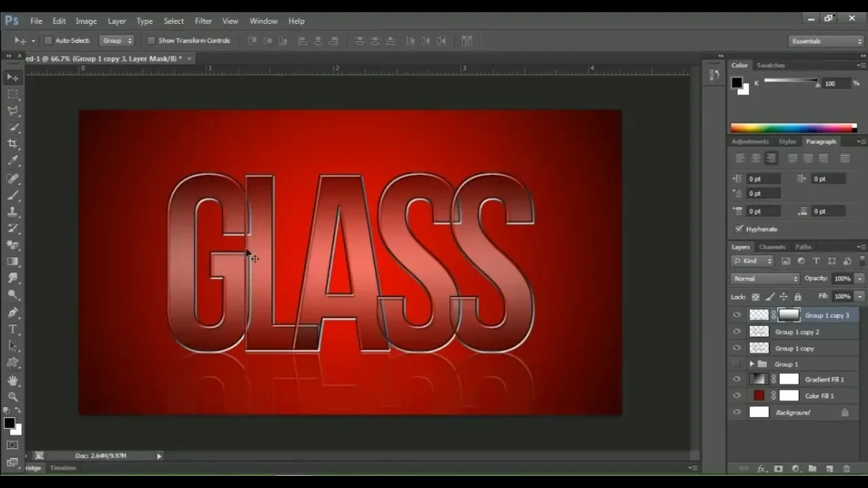Select the Dodge tool

pyautogui.click(x=13, y=295)
